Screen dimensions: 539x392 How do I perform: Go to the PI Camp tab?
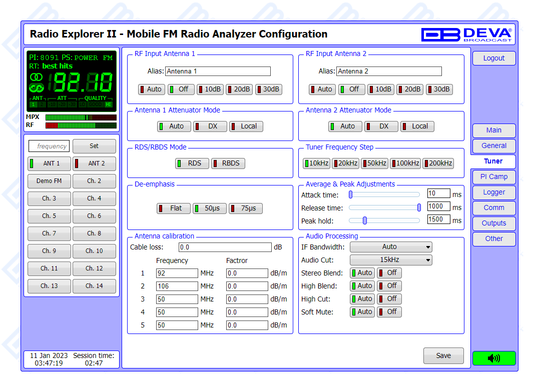pyautogui.click(x=493, y=176)
